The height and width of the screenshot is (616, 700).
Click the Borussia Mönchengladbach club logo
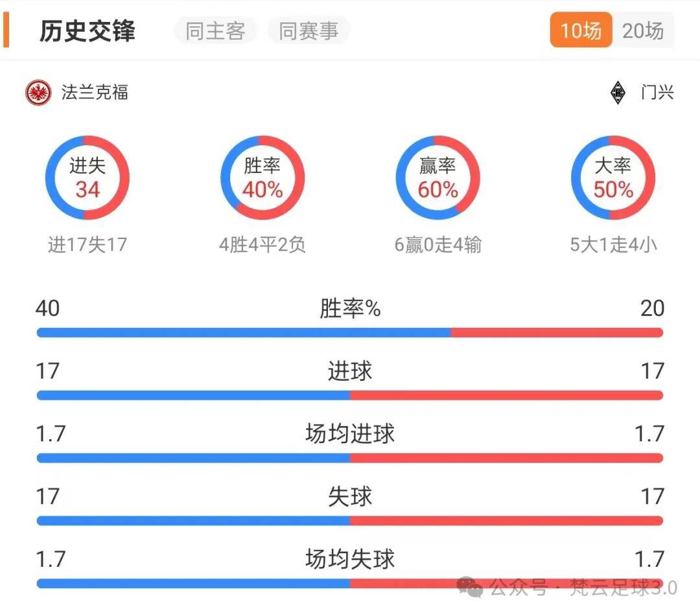click(618, 93)
